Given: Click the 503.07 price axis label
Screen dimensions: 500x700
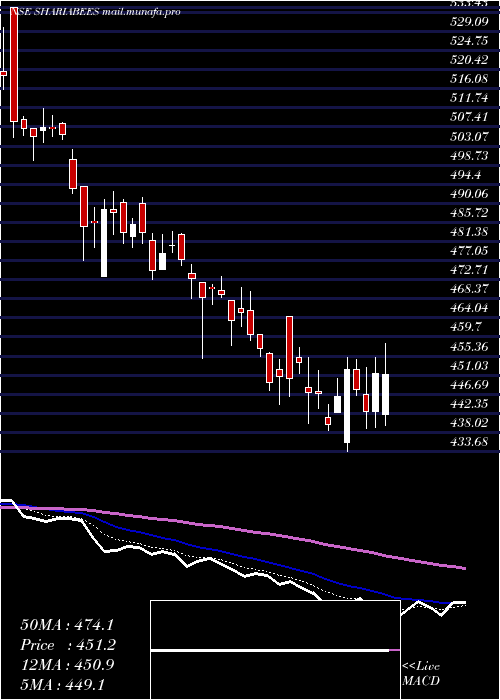Looking at the screenshot, I should click(467, 137).
